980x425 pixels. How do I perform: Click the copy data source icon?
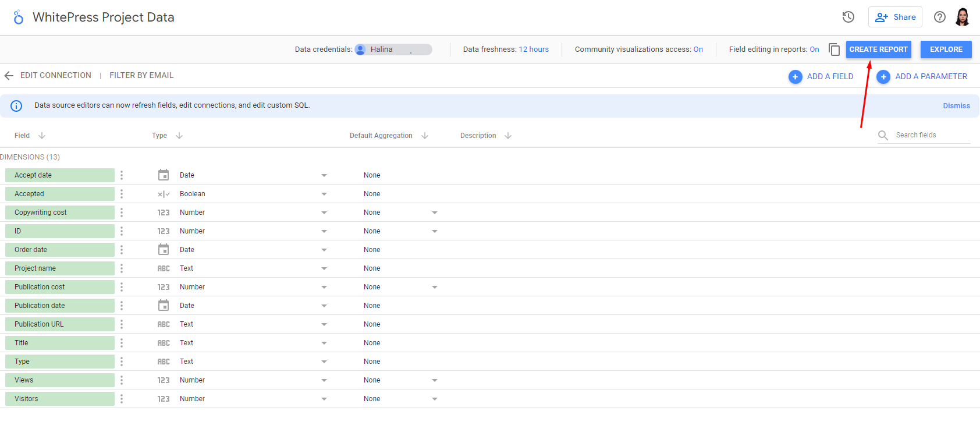[834, 49]
